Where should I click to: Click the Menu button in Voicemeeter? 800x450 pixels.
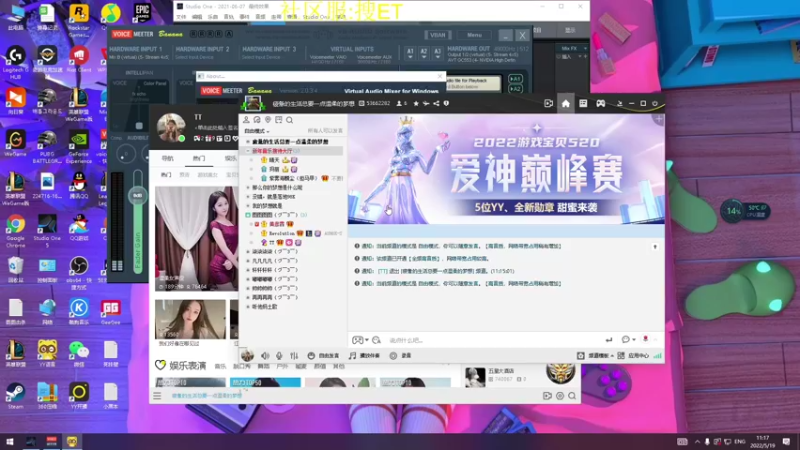point(474,35)
